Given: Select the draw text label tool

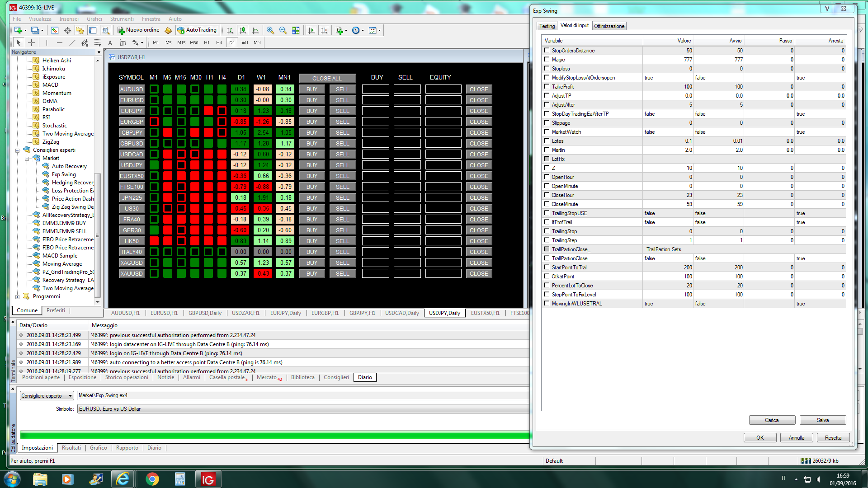Looking at the screenshot, I should 123,42.
